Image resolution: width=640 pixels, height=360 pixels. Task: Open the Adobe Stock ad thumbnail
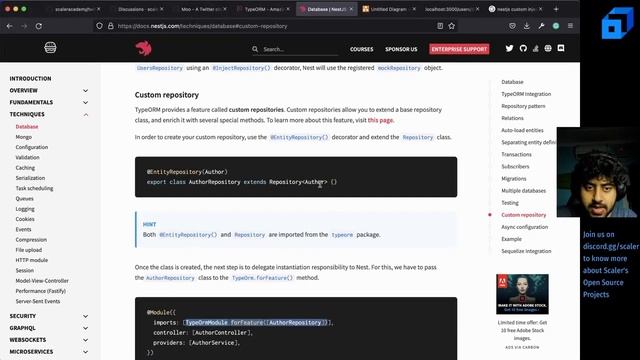click(x=522, y=294)
